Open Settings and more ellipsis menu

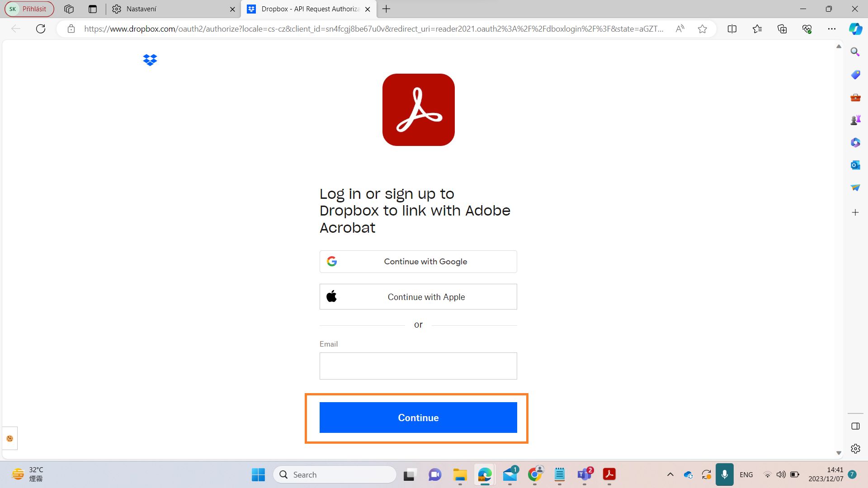coord(831,29)
